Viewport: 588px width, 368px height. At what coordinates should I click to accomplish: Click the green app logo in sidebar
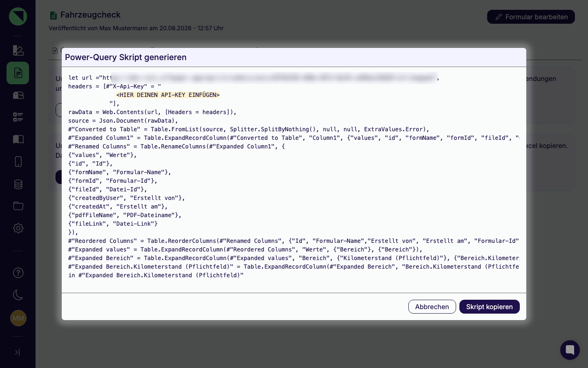click(x=18, y=16)
